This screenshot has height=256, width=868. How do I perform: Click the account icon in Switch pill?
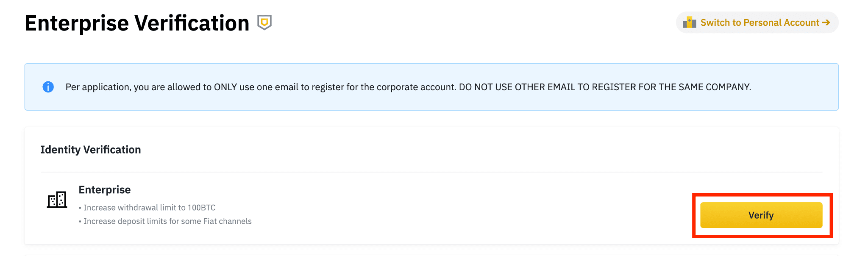[x=690, y=22]
